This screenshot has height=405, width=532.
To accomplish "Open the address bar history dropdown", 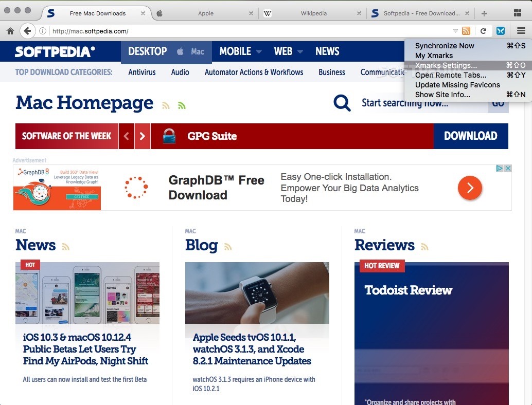I will click(455, 31).
